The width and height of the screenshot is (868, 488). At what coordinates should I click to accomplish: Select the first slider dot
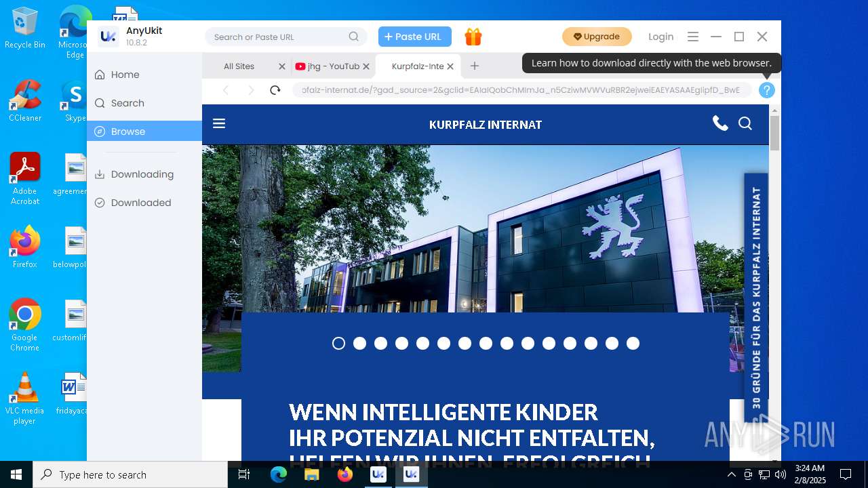(x=338, y=344)
